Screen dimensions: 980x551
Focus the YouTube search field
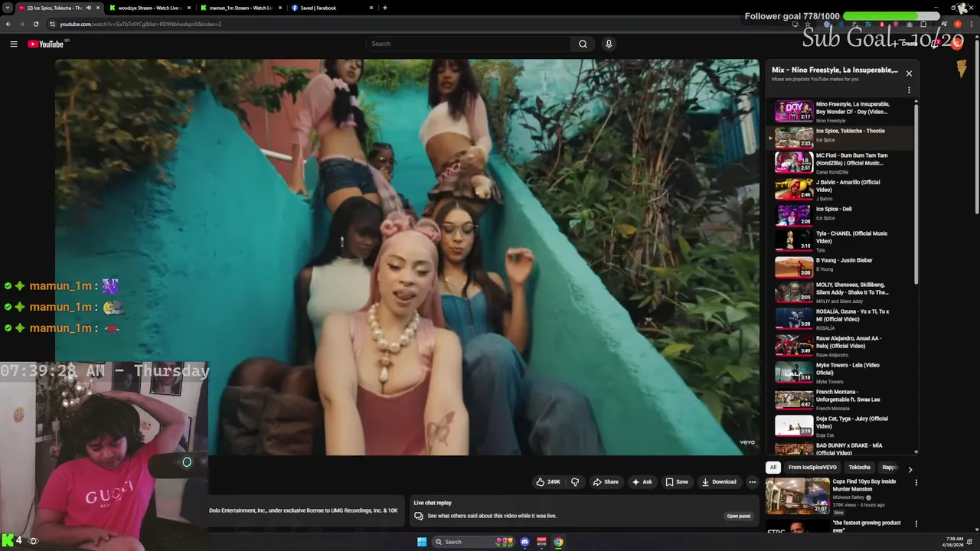469,44
